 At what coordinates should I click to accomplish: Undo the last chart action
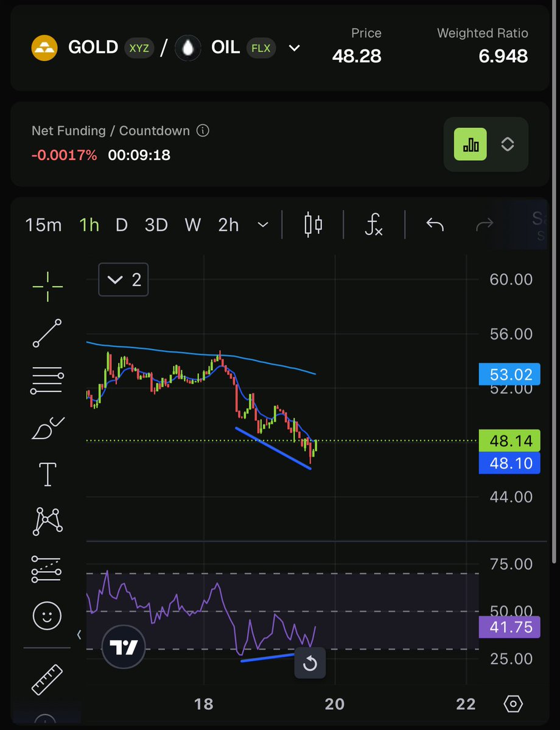pyautogui.click(x=435, y=225)
